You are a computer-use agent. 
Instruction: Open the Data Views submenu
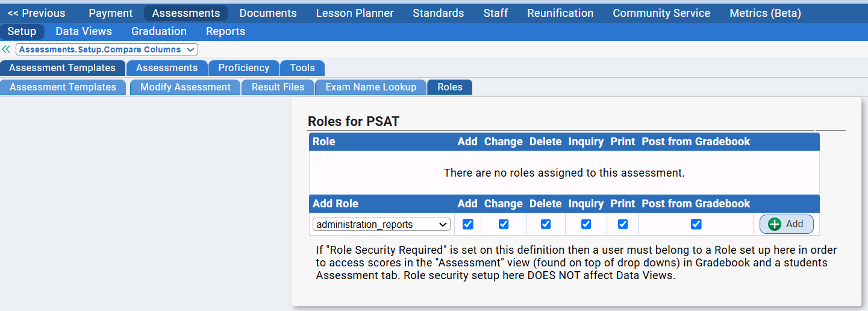[x=84, y=31]
